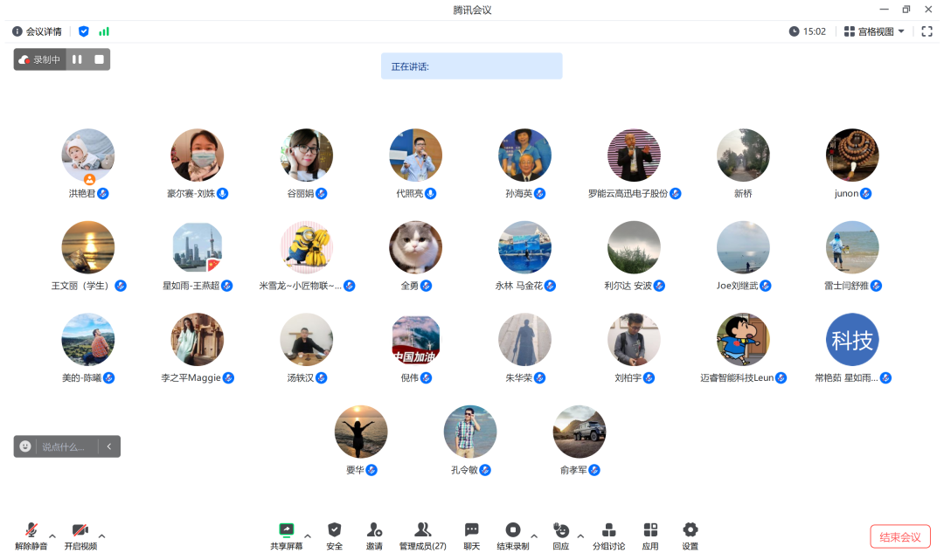Screen dimensions: 944x560
Task: Click the red 结束会议 button
Action: (x=900, y=536)
